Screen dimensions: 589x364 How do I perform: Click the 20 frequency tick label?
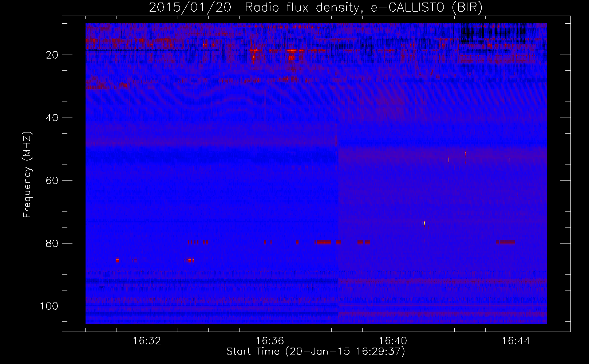[52, 55]
